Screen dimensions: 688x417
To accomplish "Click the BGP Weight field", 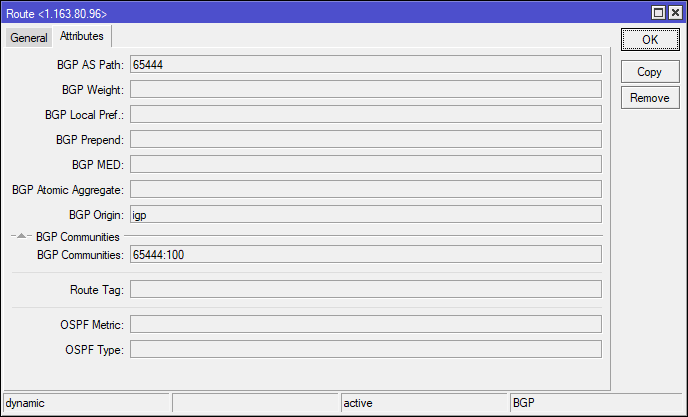I will tap(366, 90).
